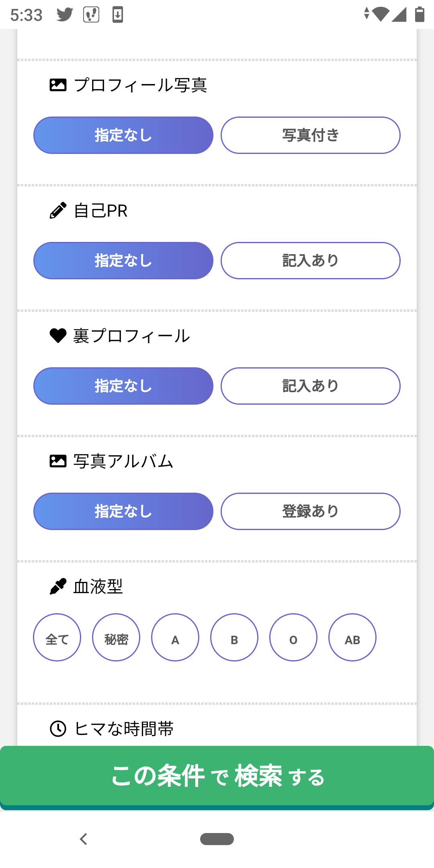The width and height of the screenshot is (434, 868).
Task: Select blood type A
Action: point(175,637)
